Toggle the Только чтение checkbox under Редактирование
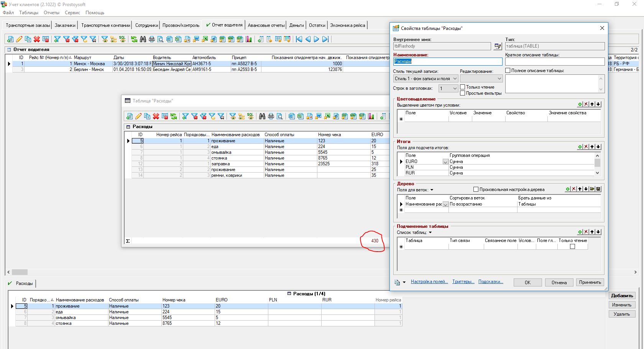Screen dimensions: 644x349 [463, 87]
